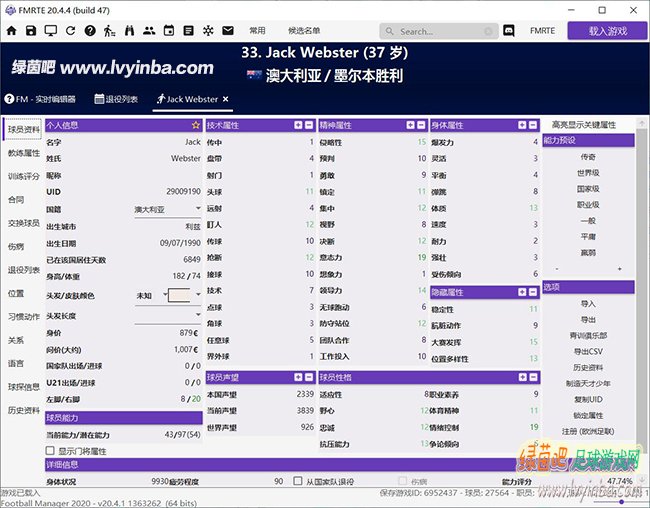The width and height of the screenshot is (650, 508).
Task: Select the skin color swatch box
Action: coord(179,295)
